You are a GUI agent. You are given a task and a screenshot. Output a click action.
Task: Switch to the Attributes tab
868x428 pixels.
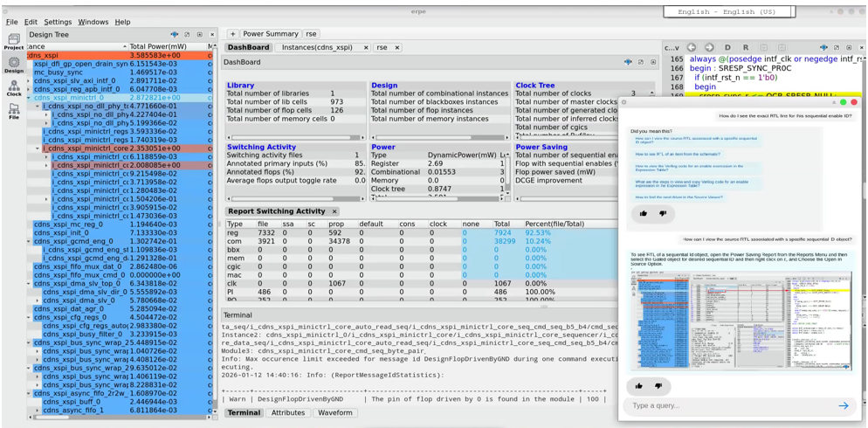click(288, 413)
